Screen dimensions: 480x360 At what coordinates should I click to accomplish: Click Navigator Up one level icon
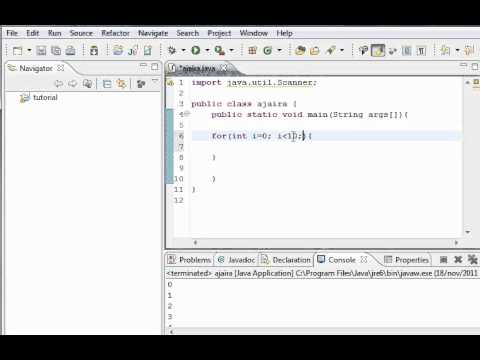click(x=87, y=84)
